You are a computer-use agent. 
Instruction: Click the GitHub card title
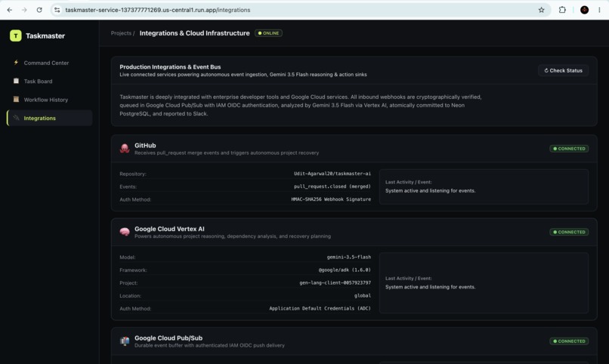point(145,146)
